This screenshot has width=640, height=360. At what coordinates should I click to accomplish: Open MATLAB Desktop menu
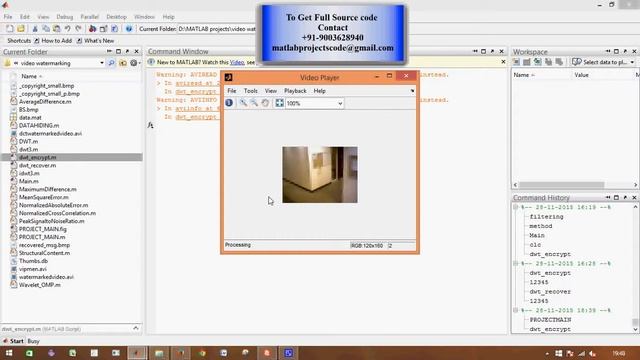coord(116,17)
